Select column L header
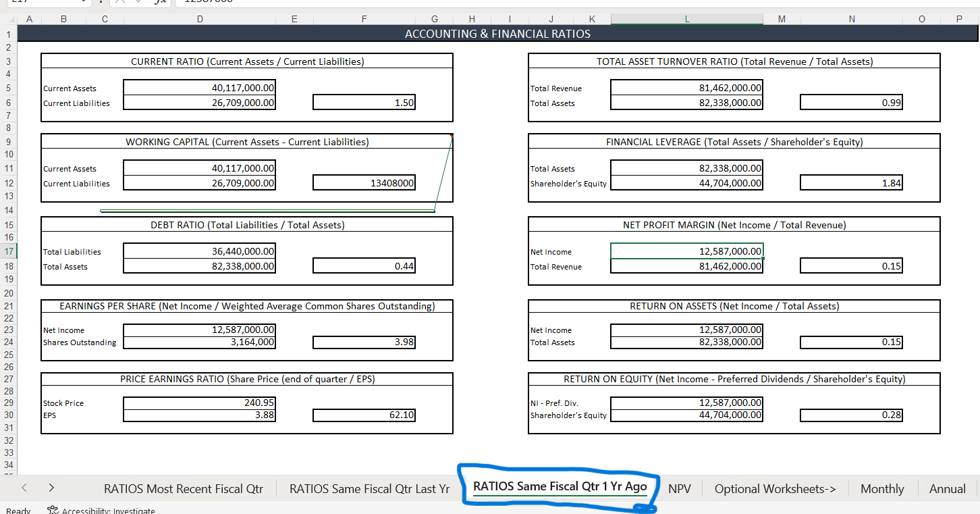The height and width of the screenshot is (514, 980). 687,19
